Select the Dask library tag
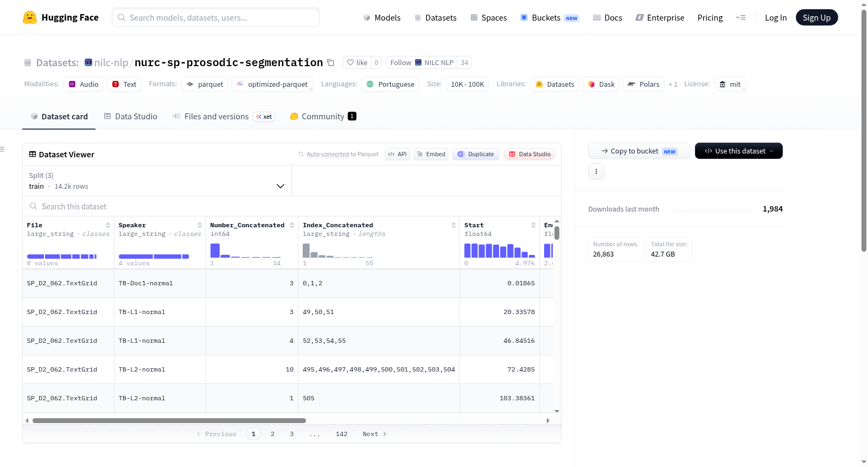The height and width of the screenshot is (467, 868). [601, 84]
